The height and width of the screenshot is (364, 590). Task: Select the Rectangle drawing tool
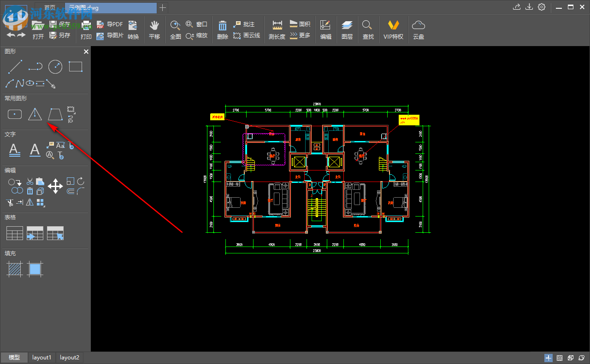tap(75, 67)
